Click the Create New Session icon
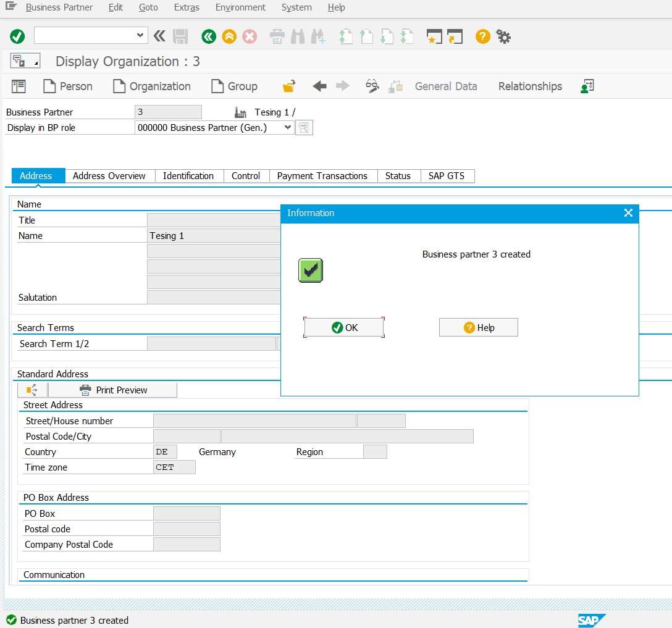 [434, 36]
